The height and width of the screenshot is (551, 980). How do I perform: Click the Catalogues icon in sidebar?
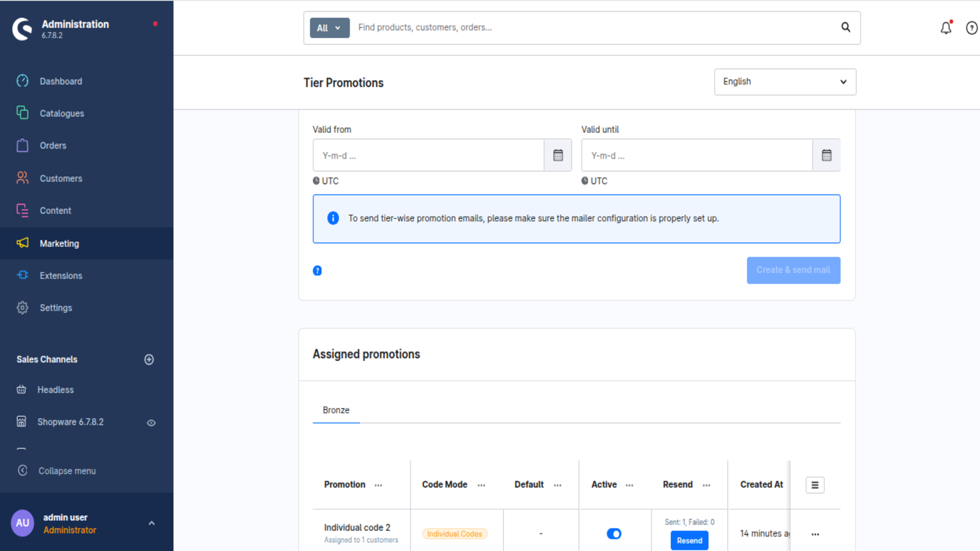click(x=22, y=112)
